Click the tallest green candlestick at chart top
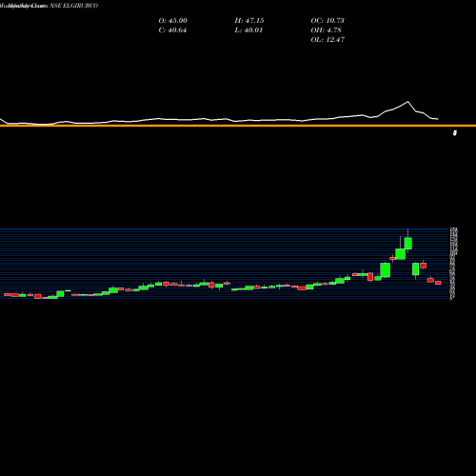The image size is (476, 476). pos(408,243)
